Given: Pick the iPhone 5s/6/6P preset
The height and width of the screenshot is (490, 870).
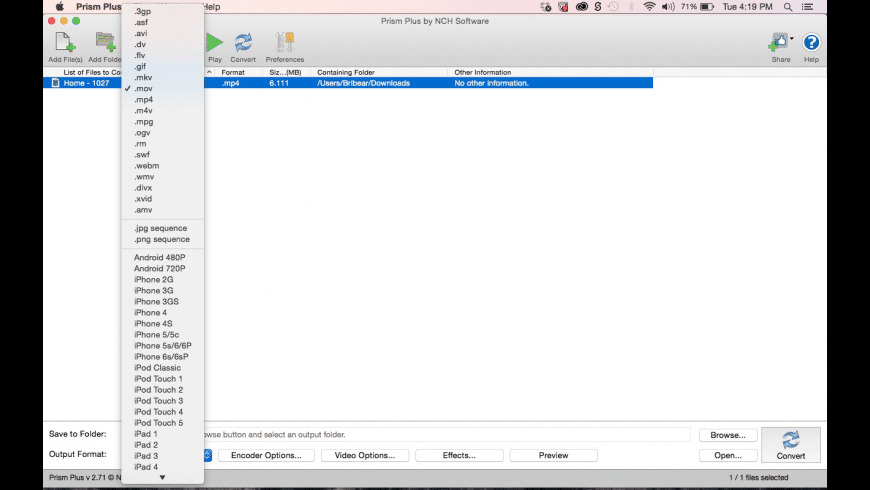Looking at the screenshot, I should pos(163,346).
